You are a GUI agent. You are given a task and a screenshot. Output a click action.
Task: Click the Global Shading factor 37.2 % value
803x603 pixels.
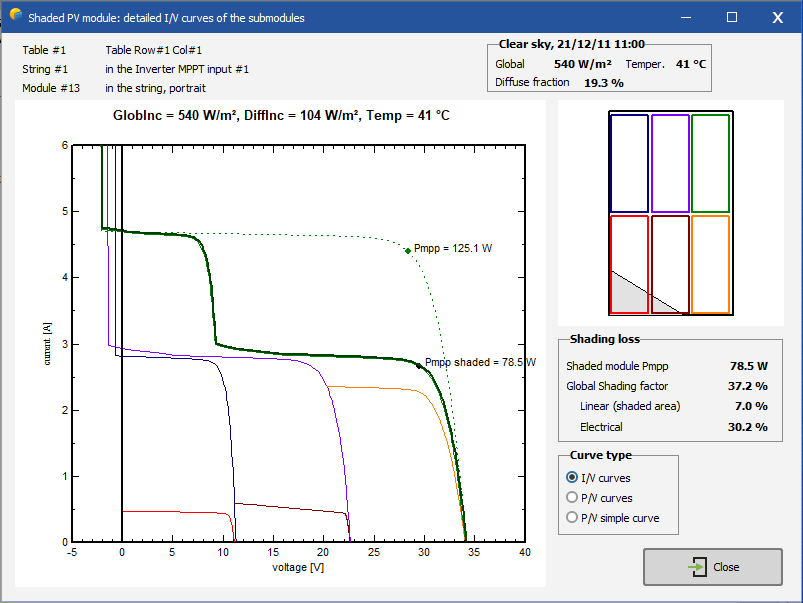pyautogui.click(x=748, y=386)
